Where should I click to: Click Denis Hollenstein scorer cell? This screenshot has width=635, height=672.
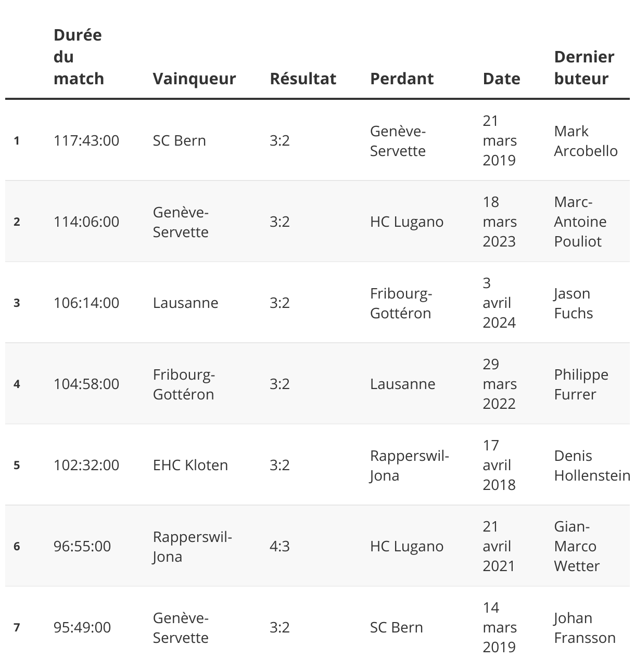(x=592, y=466)
